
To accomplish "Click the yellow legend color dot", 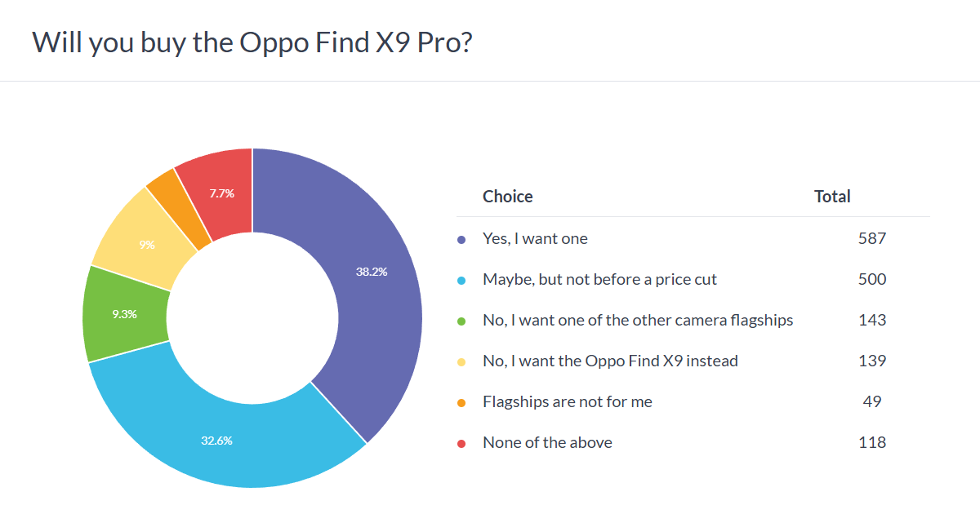I will [461, 362].
